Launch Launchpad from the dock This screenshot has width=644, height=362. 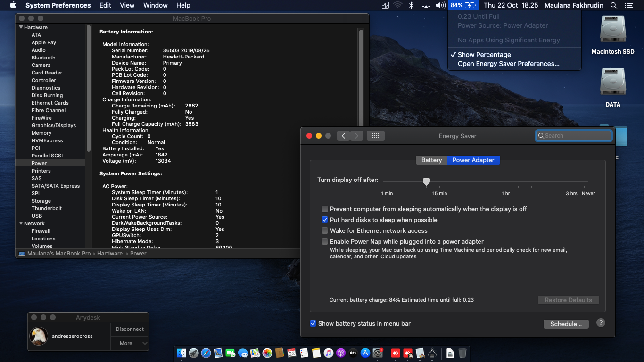194,353
